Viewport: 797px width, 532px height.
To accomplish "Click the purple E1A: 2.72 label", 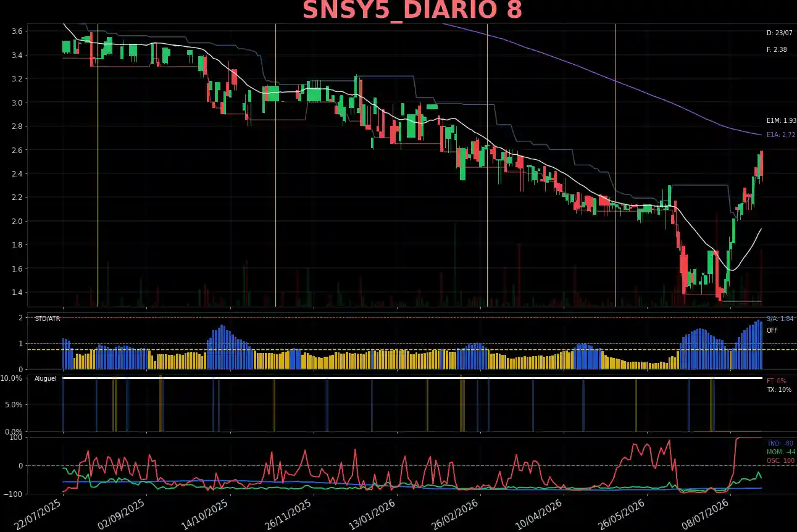I will pyautogui.click(x=781, y=135).
